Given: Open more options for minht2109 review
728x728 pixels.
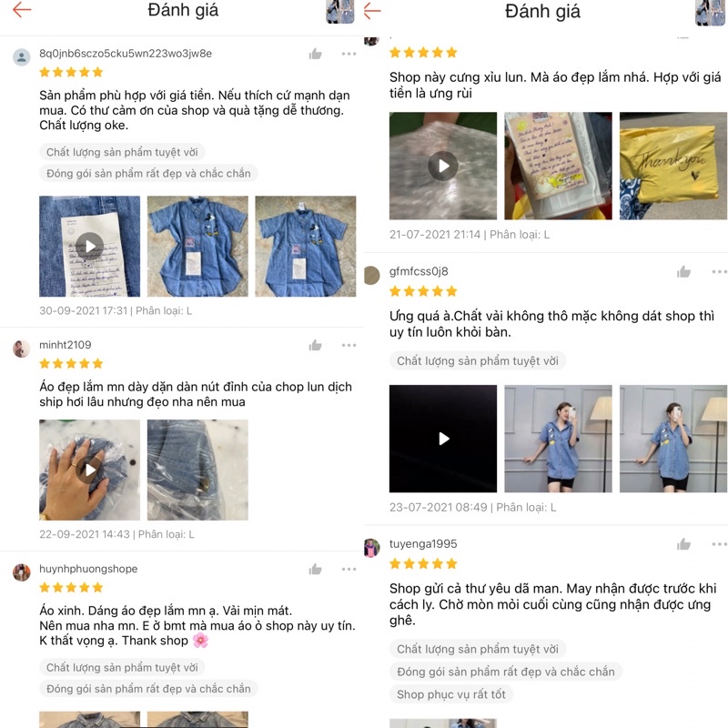Looking at the screenshot, I should click(349, 345).
